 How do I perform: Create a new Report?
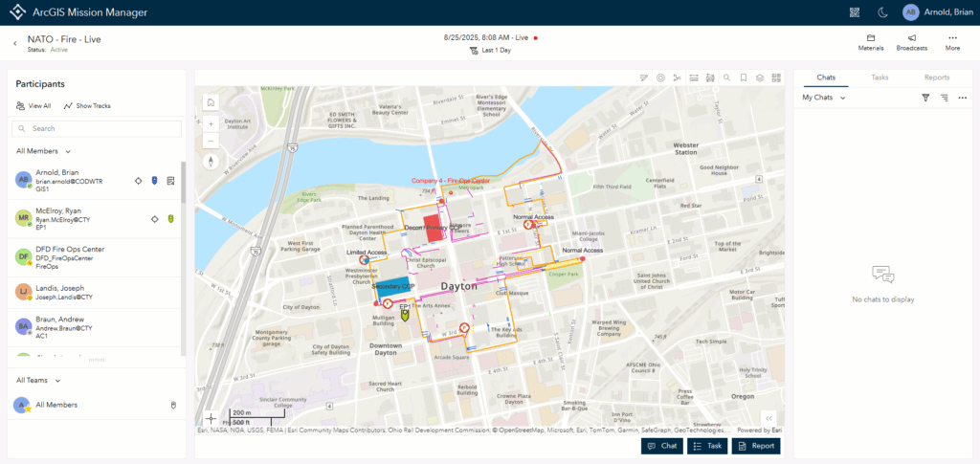tap(756, 446)
